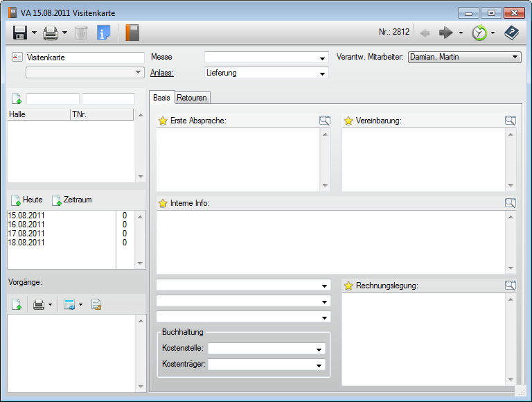532x402 pixels.
Task: Expand the Messe dropdown
Action: [x=322, y=58]
